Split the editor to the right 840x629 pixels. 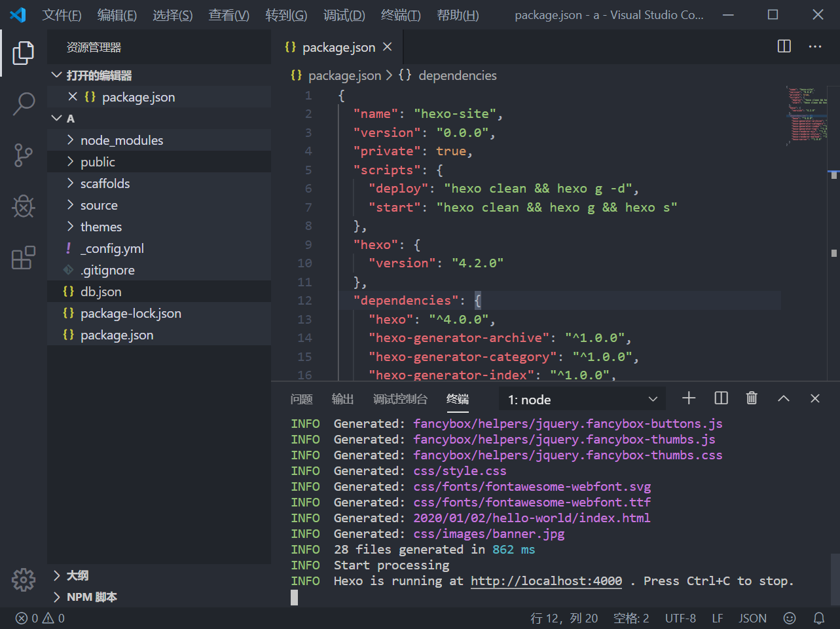click(x=784, y=47)
